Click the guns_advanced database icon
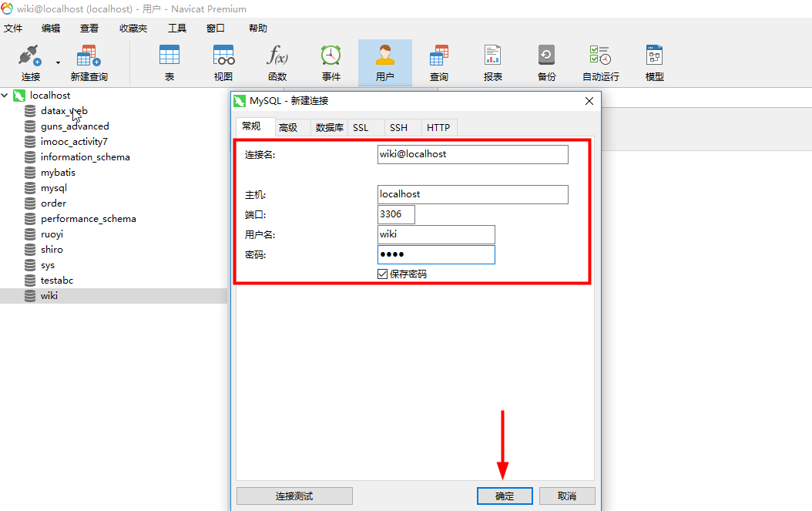Screen dimensions: 812x511 coord(31,126)
